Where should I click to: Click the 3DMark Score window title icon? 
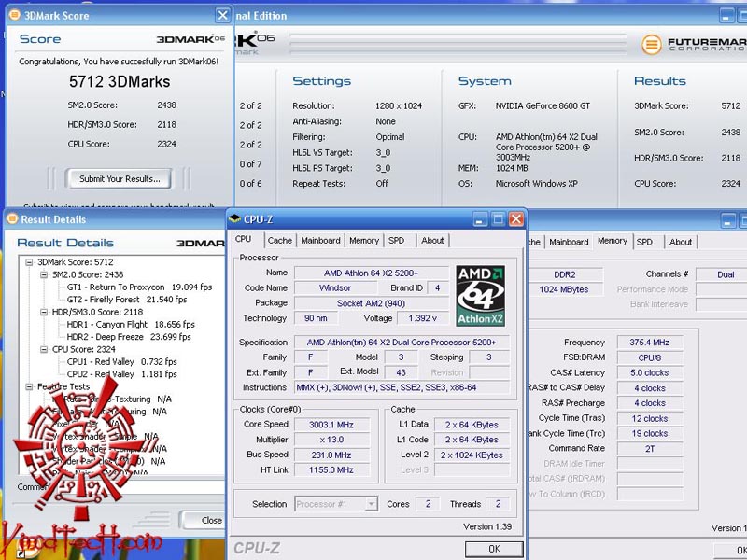(x=15, y=15)
